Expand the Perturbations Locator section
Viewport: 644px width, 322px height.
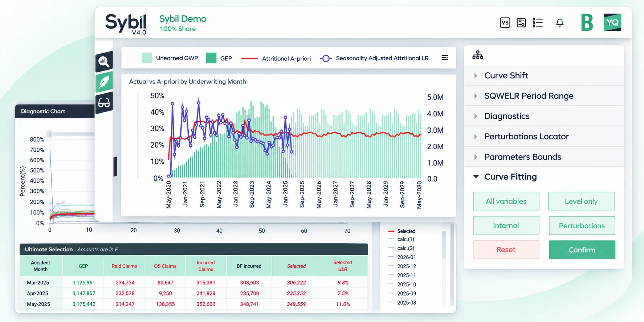coord(544,136)
